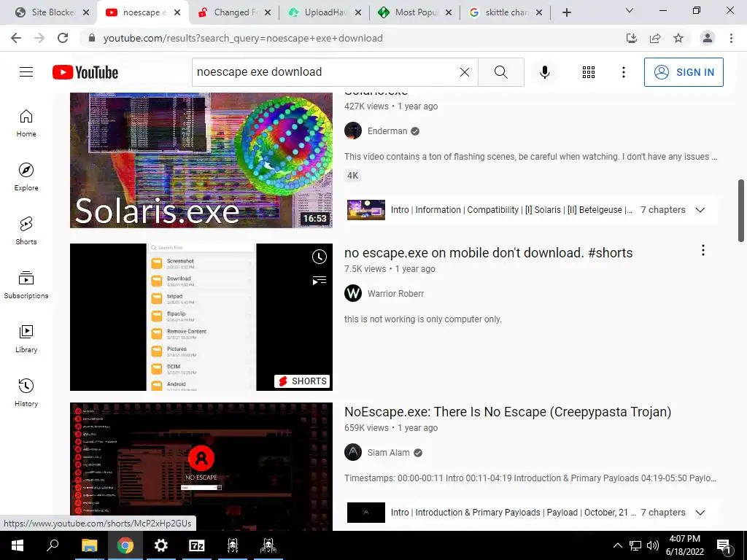This screenshot has width=747, height=560.
Task: Click the address bar URL
Action: [x=243, y=38]
